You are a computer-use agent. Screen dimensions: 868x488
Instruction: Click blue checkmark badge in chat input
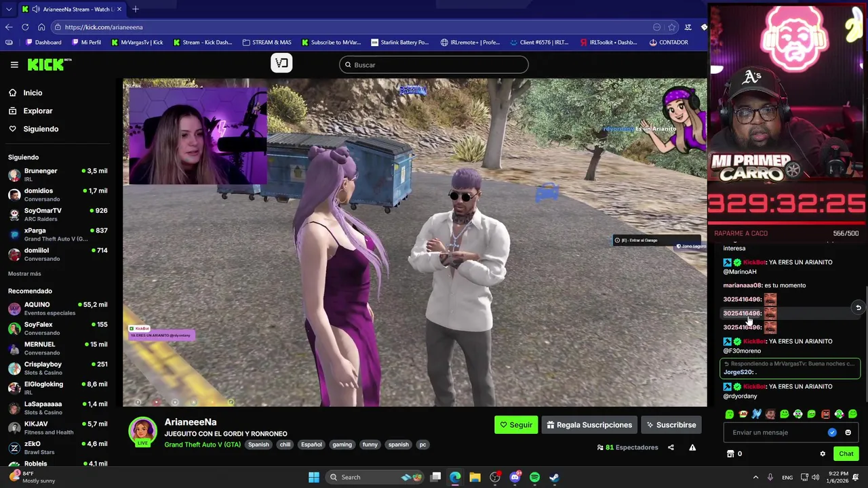tap(832, 432)
